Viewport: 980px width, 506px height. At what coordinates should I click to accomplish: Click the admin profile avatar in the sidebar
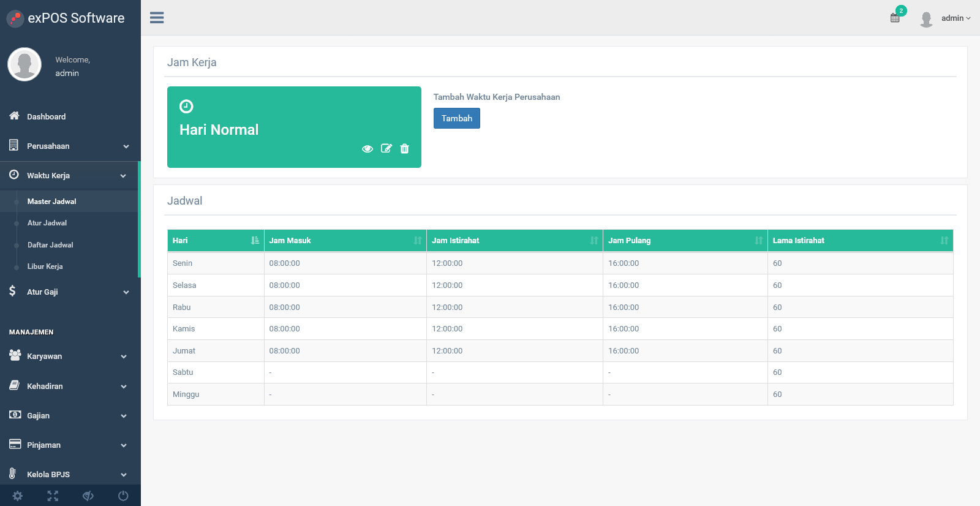click(x=24, y=64)
